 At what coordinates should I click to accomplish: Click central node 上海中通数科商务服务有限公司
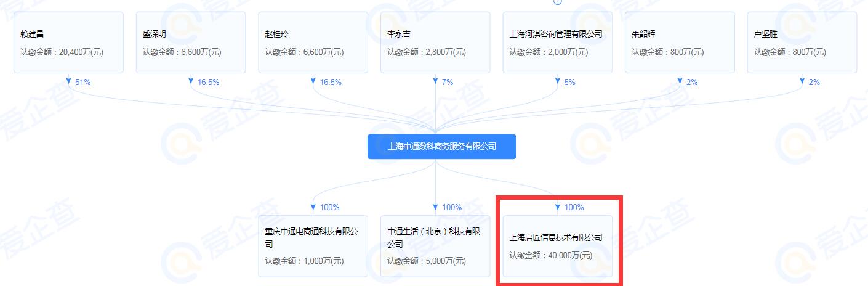[442, 146]
